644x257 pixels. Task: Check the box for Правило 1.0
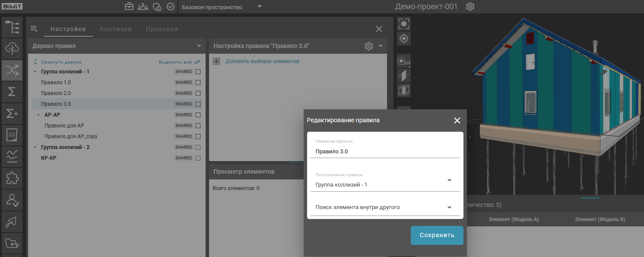198,82
